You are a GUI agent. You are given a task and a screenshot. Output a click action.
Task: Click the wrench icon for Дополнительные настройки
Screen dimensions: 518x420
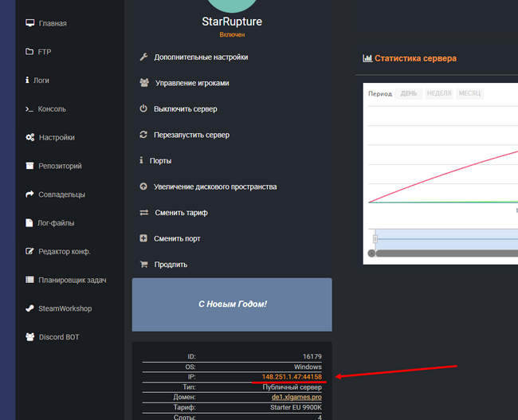point(143,57)
